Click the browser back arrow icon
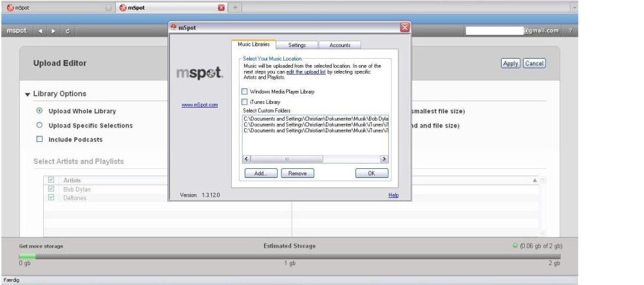 pyautogui.click(x=40, y=31)
